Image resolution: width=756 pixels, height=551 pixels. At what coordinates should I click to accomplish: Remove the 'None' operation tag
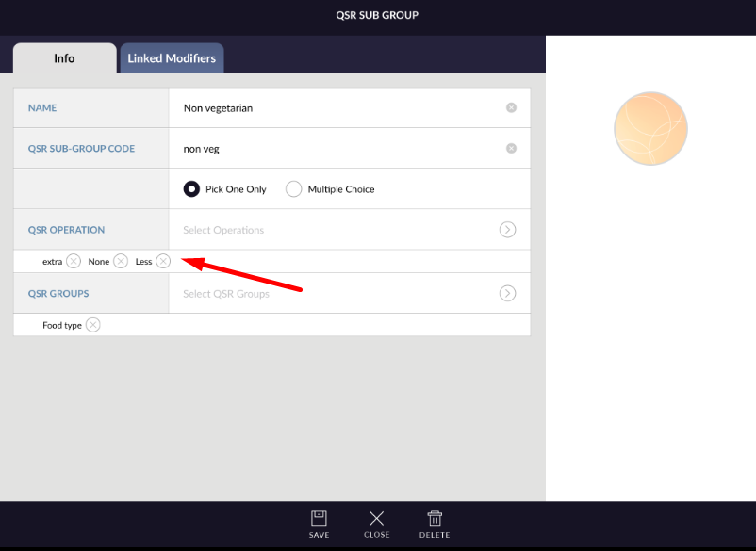(121, 262)
